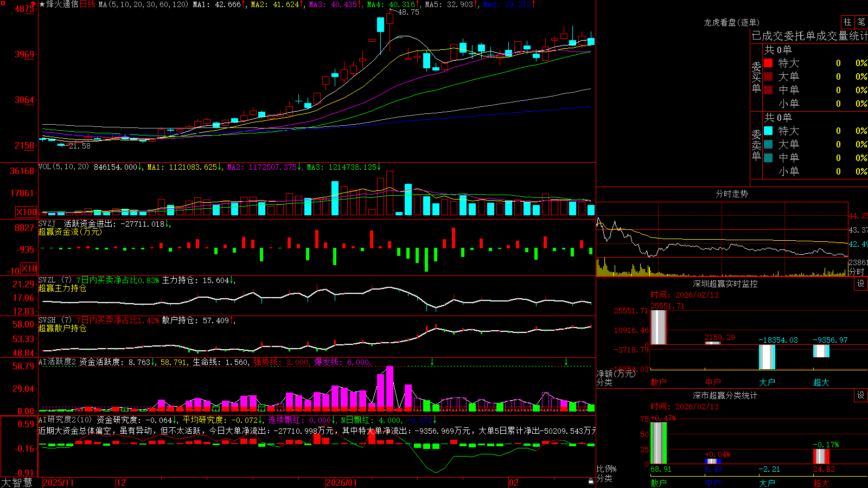Click the 12 month timeline marker

click(121, 482)
